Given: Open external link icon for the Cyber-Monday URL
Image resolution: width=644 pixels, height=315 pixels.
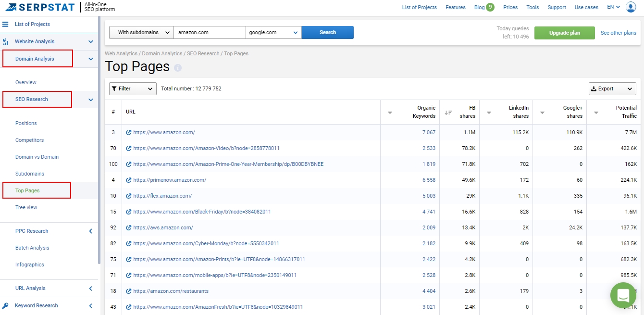Looking at the screenshot, I should pyautogui.click(x=129, y=243).
